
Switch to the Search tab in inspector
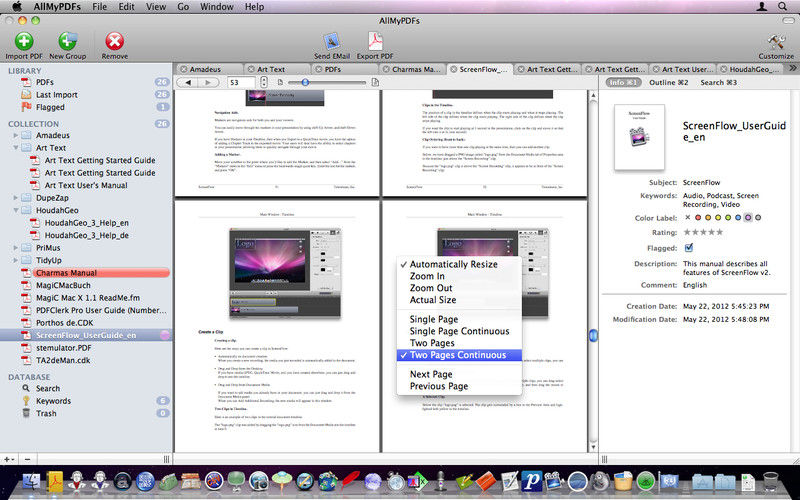(x=718, y=82)
